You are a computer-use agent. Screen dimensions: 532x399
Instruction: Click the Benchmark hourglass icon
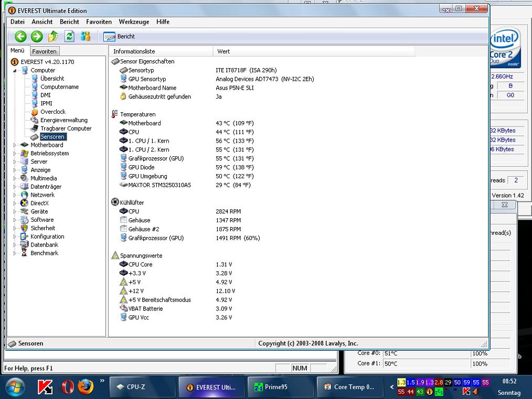(24, 253)
